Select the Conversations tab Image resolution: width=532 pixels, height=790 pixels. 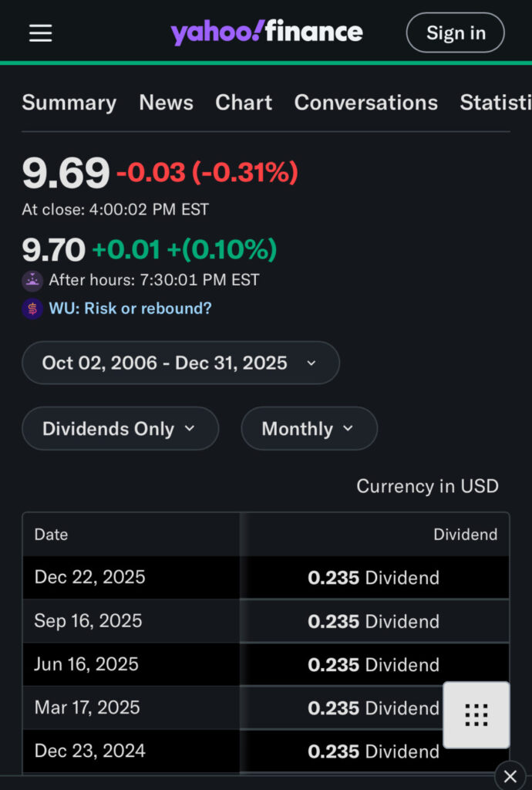click(x=365, y=103)
